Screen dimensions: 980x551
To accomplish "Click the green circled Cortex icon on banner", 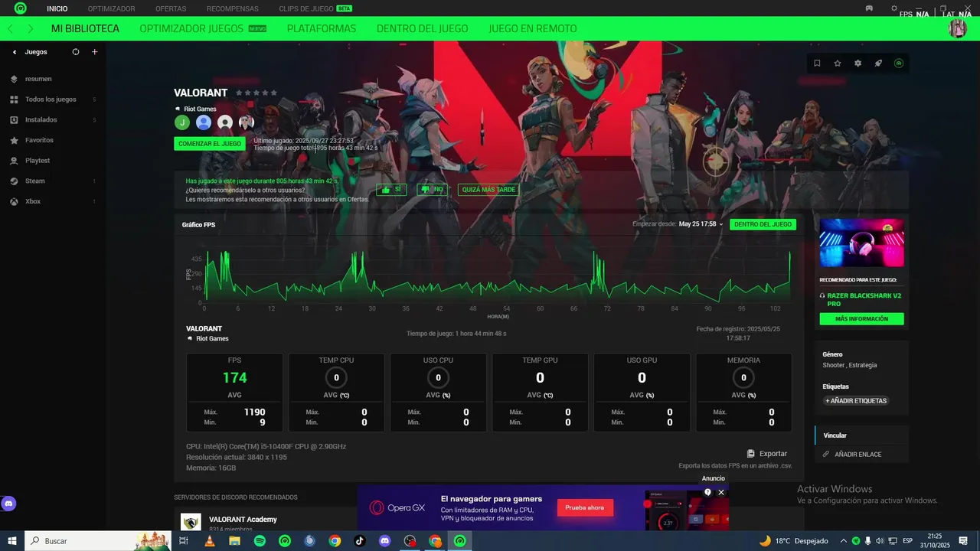I will [x=899, y=63].
